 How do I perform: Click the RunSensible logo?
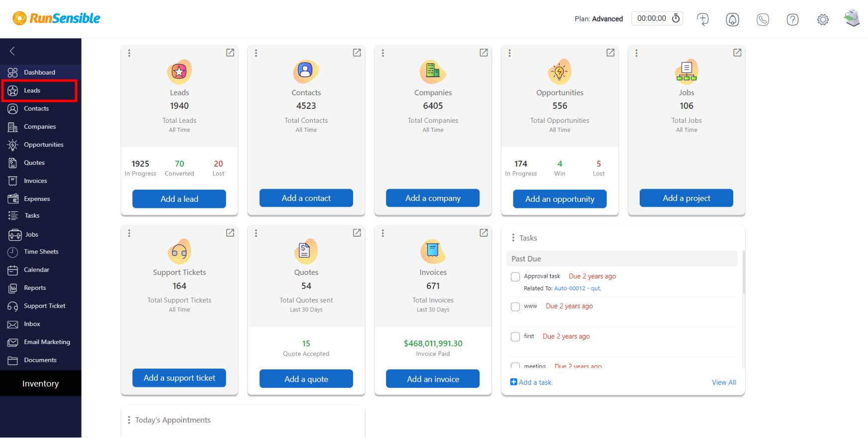coord(56,18)
